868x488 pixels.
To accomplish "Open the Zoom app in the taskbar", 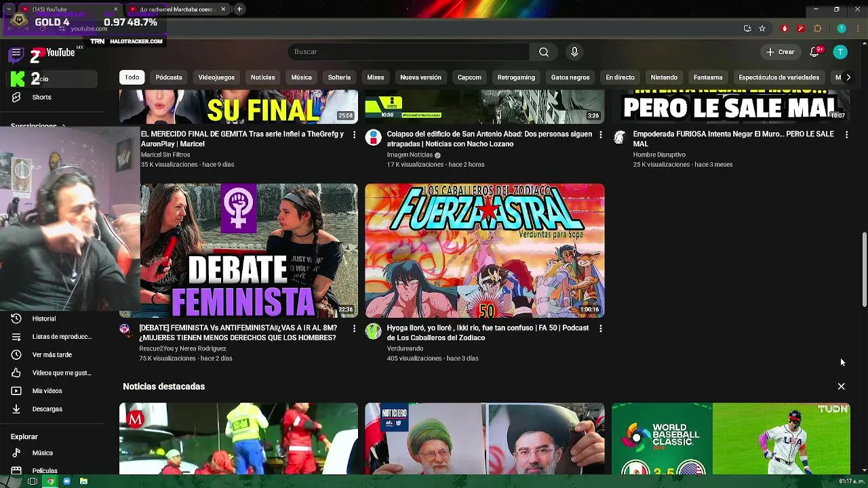I will pos(66,481).
